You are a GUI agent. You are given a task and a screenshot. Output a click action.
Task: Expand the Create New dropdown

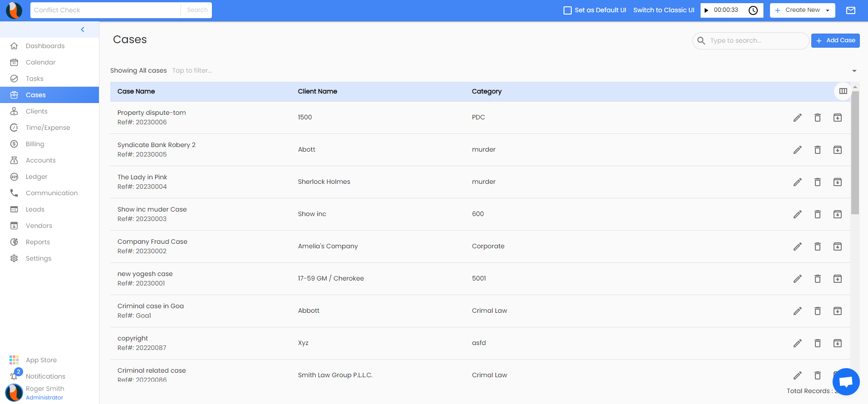click(828, 10)
